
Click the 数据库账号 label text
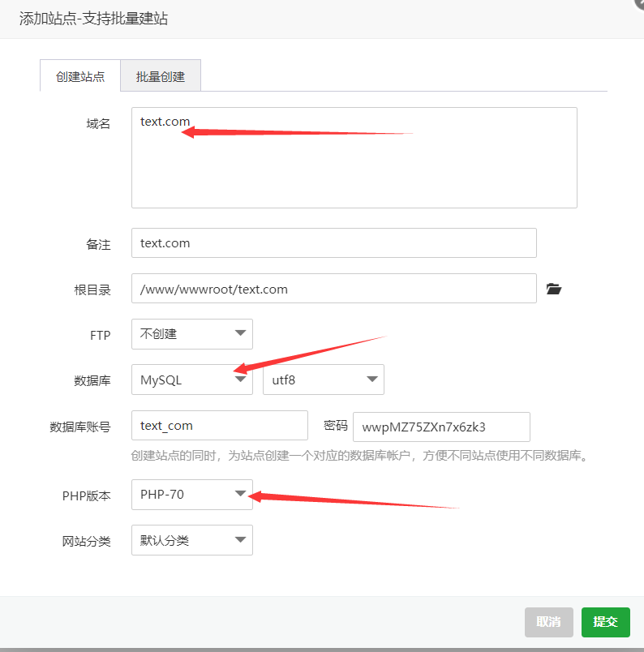click(x=79, y=427)
